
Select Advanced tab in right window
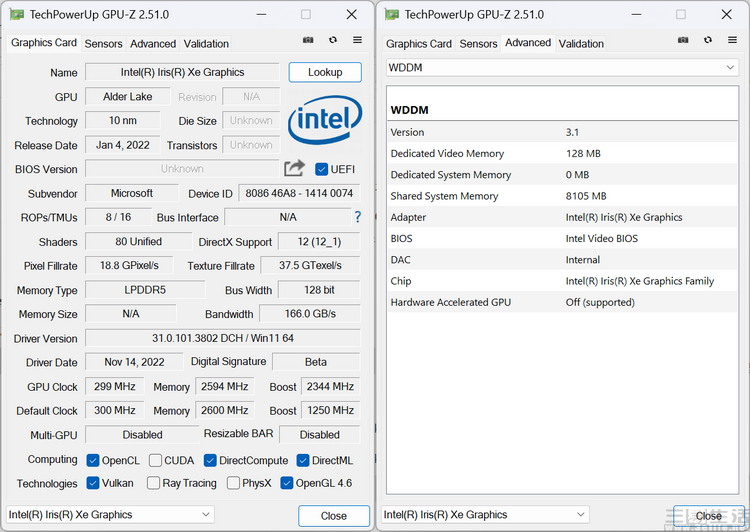[528, 43]
